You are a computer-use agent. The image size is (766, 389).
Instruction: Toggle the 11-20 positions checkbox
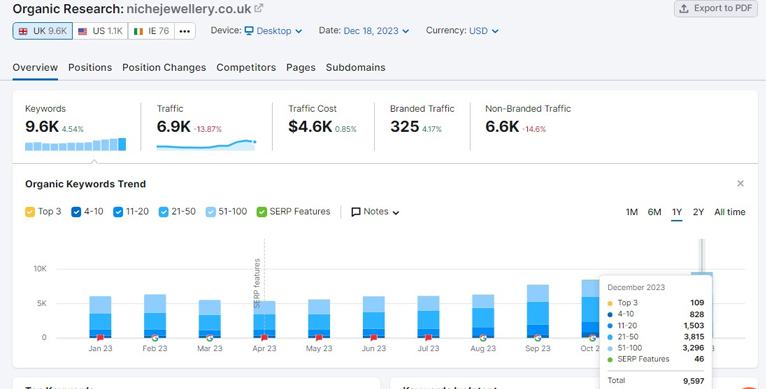pyautogui.click(x=118, y=212)
